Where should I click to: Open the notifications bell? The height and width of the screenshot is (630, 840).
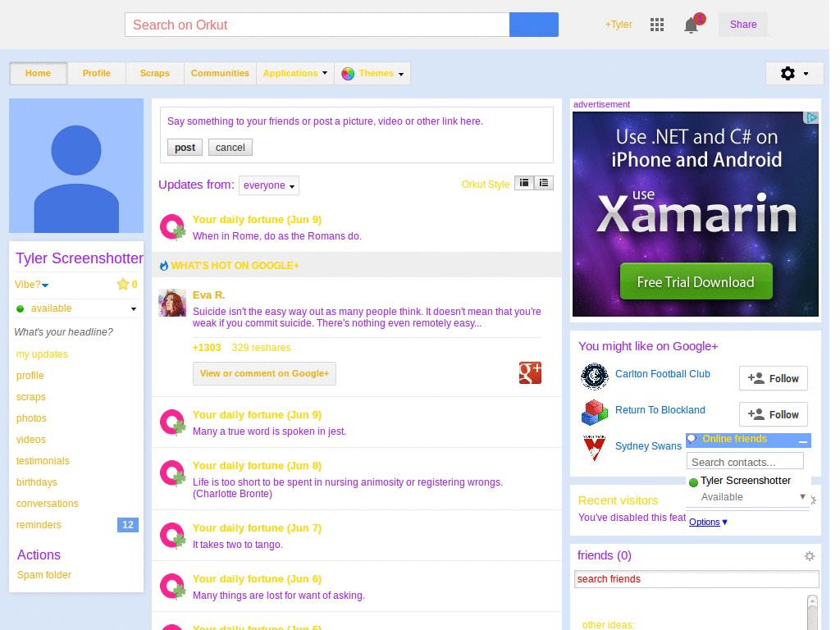point(692,25)
